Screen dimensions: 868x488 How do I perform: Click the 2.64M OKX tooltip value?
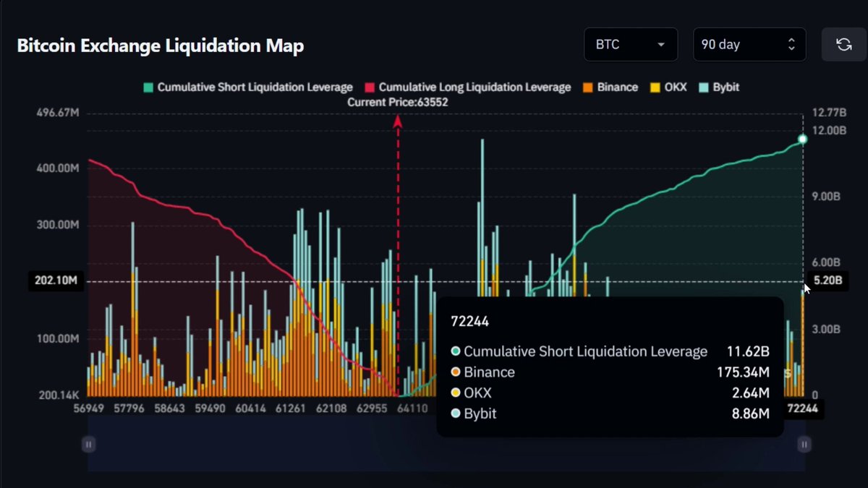click(750, 393)
